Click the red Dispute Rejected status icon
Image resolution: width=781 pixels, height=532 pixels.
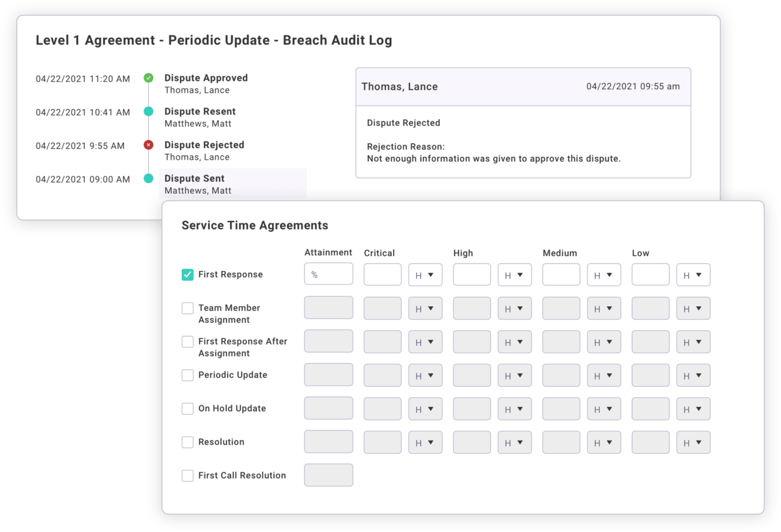pos(148,145)
